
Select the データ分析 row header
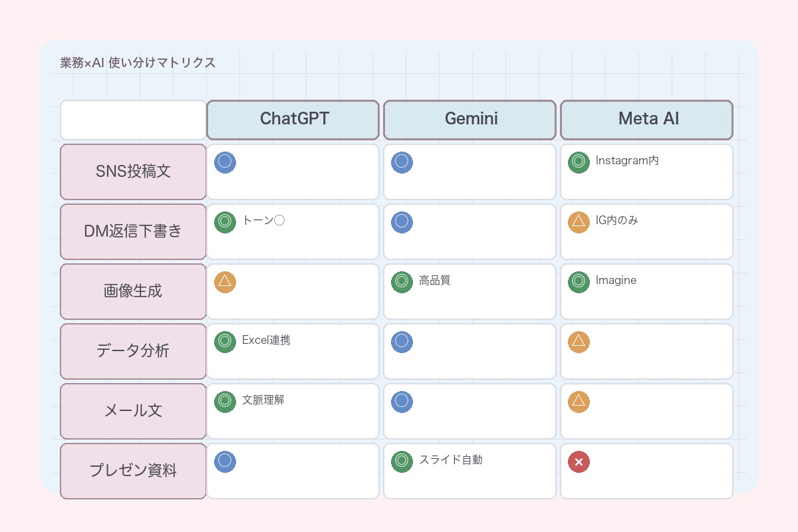[133, 351]
